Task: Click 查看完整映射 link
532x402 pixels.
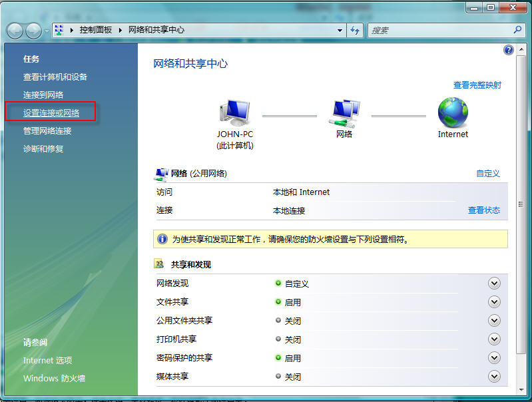Action: [x=477, y=85]
